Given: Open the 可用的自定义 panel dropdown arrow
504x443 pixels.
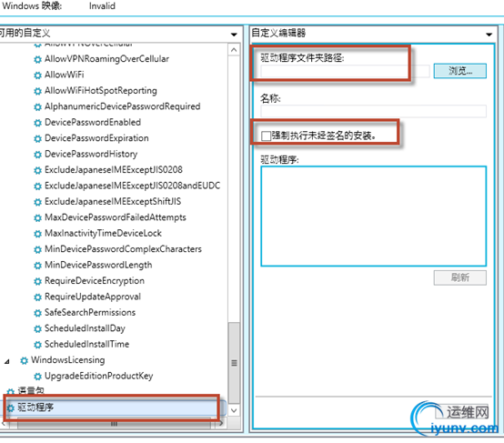Looking at the screenshot, I should tap(234, 34).
